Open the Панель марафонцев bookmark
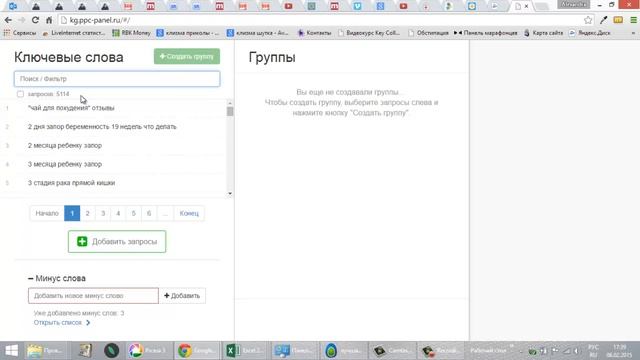Screen dimensions: 640x360 [486, 33]
